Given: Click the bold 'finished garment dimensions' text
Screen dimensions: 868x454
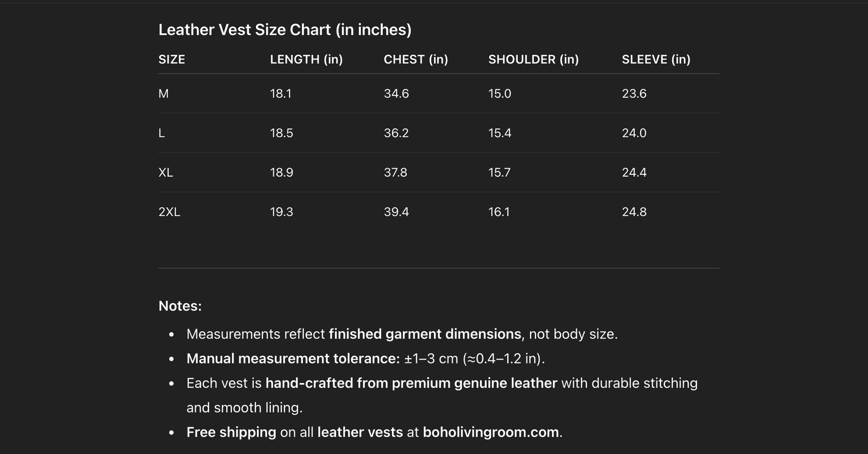Looking at the screenshot, I should pos(425,334).
